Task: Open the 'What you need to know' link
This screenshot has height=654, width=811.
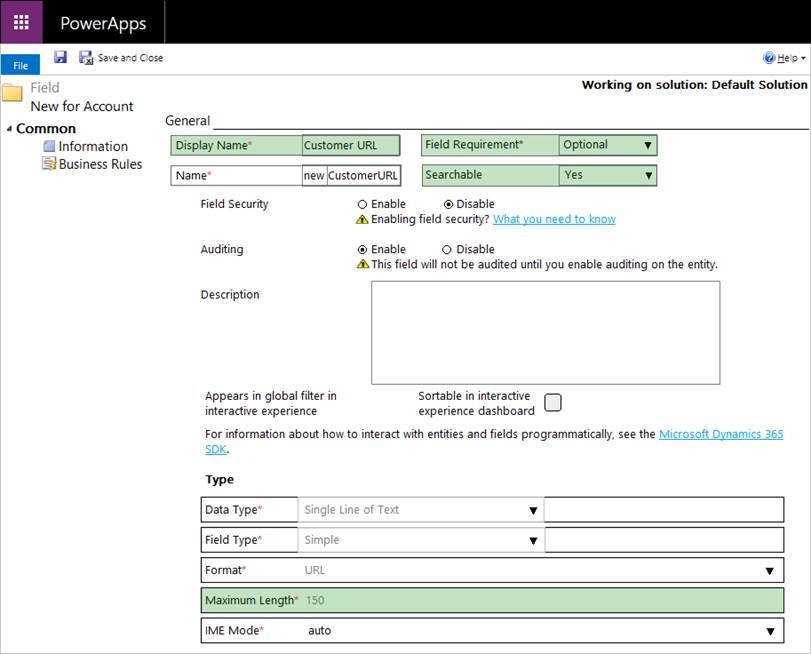Action: coord(554,219)
